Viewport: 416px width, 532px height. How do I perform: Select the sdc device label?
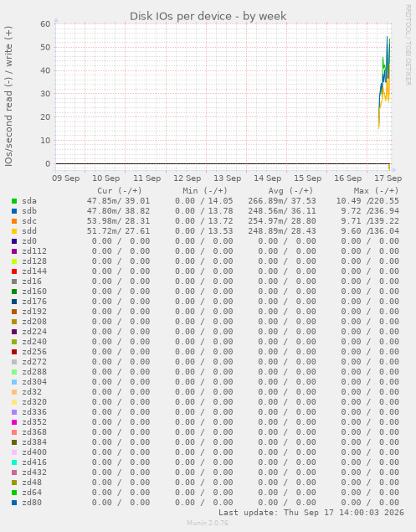coord(29,221)
